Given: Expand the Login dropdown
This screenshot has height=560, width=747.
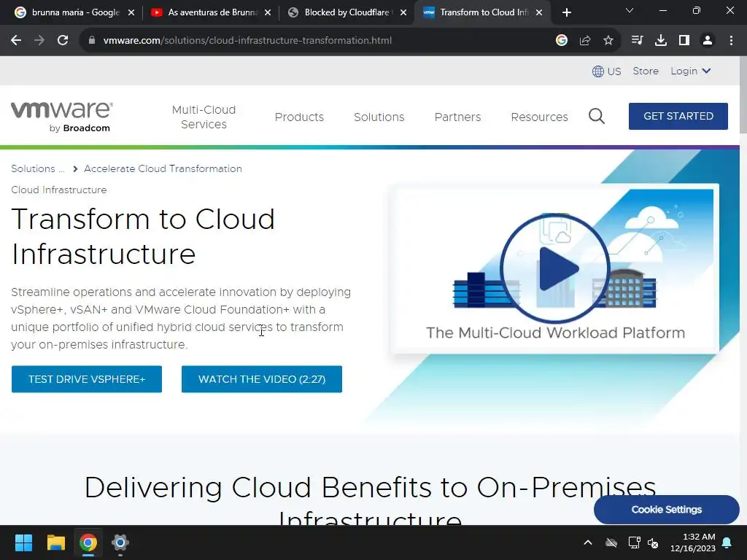Looking at the screenshot, I should 690,71.
